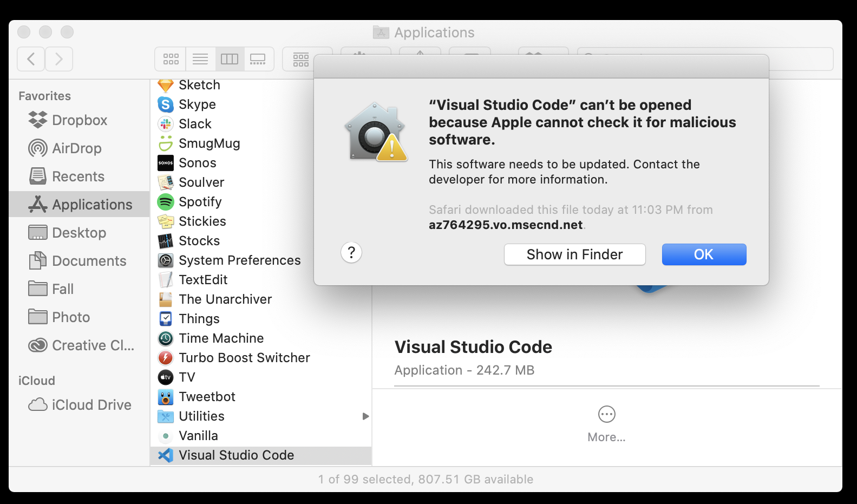The height and width of the screenshot is (504, 857).
Task: Select the Sketch app icon
Action: 166,85
